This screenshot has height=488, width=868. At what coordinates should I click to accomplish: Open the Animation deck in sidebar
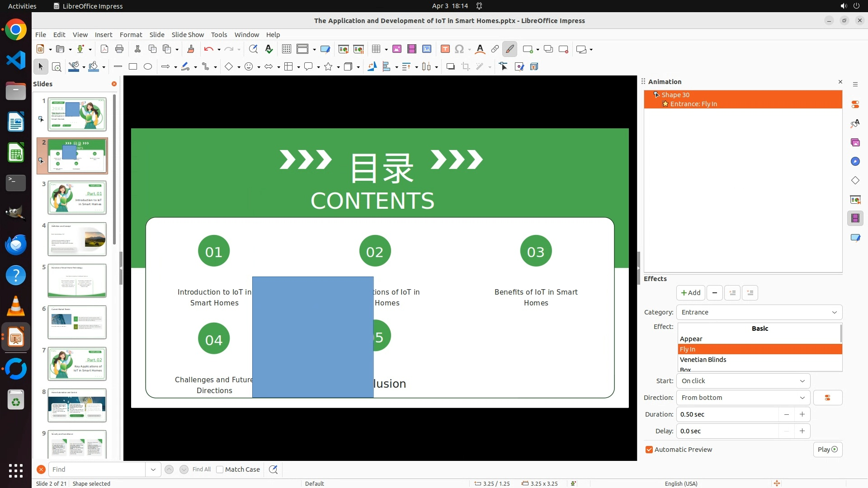tap(855, 218)
